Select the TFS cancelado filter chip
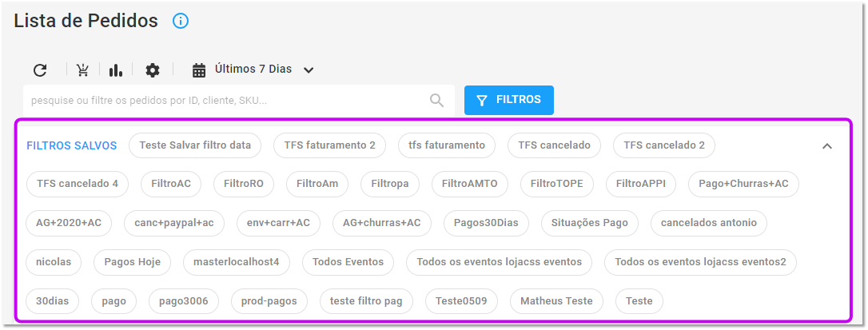This screenshot has width=868, height=330. [554, 145]
